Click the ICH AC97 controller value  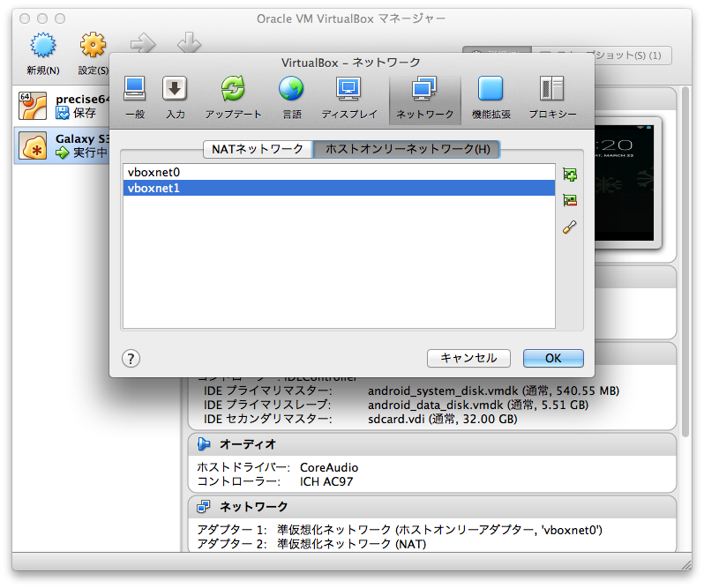pos(326,481)
